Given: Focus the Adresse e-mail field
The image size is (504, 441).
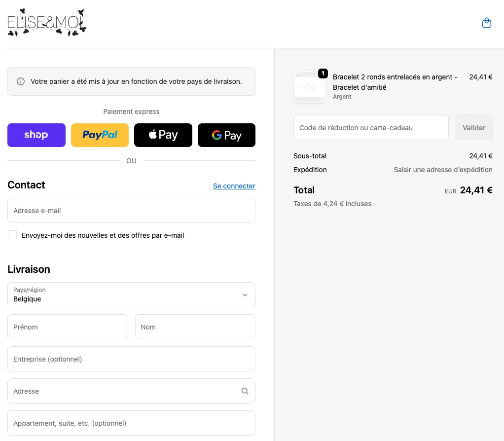Looking at the screenshot, I should pos(131,211).
